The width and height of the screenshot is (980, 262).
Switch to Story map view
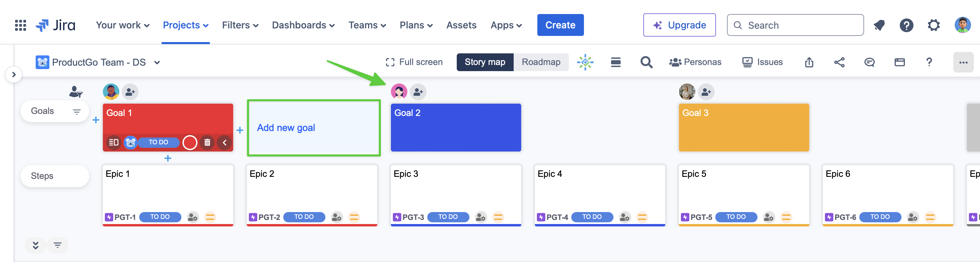click(485, 62)
